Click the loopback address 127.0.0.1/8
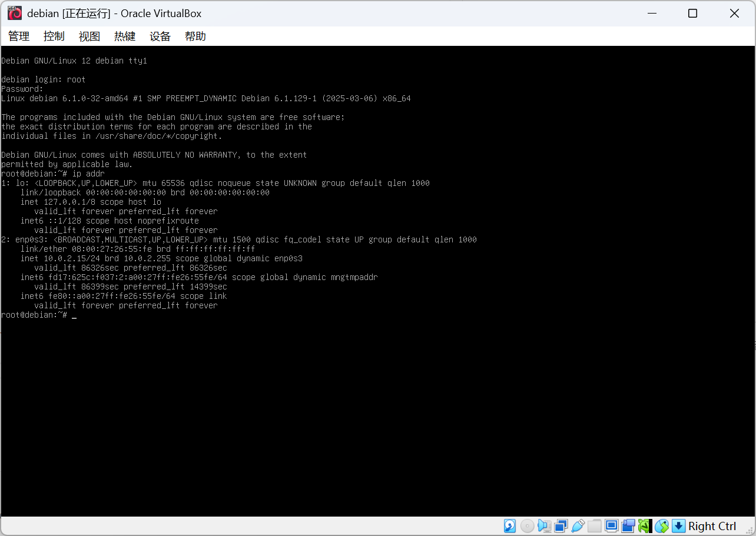756x536 pixels. click(69, 202)
